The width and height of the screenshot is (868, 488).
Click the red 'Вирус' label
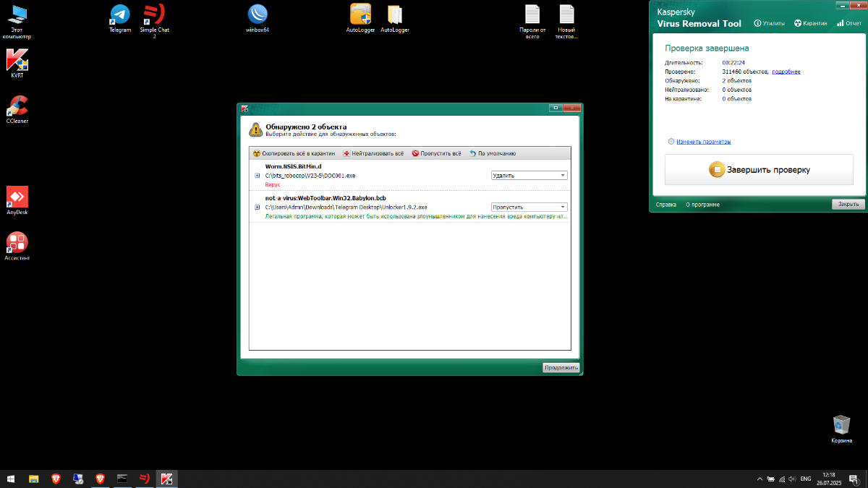[272, 185]
